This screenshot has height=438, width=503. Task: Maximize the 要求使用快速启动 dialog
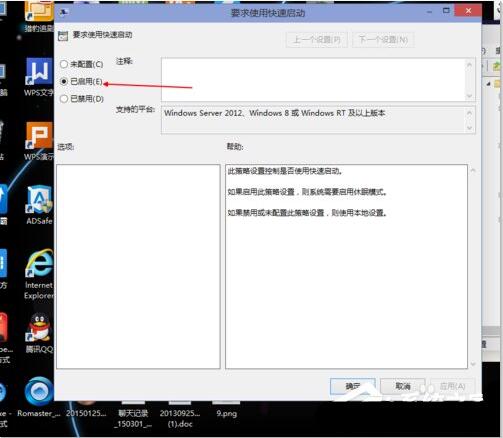coord(446,11)
